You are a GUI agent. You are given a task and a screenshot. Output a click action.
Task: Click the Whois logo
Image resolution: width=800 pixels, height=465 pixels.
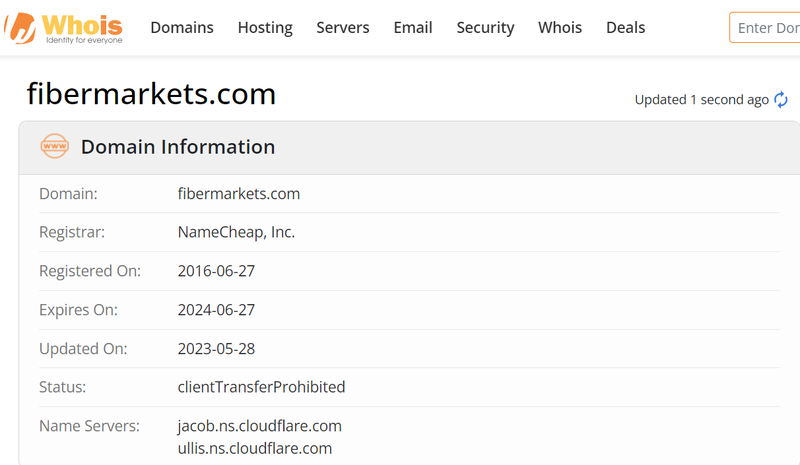[65, 27]
